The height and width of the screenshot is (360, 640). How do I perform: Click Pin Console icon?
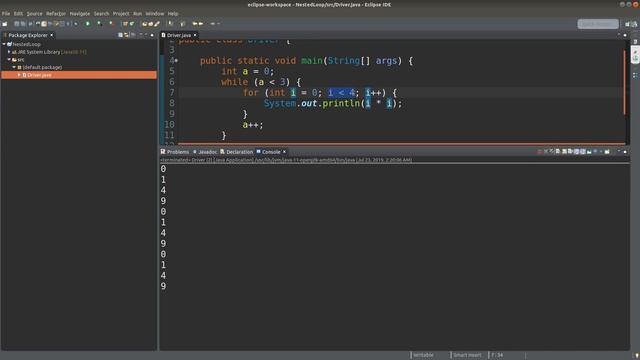(x=589, y=152)
